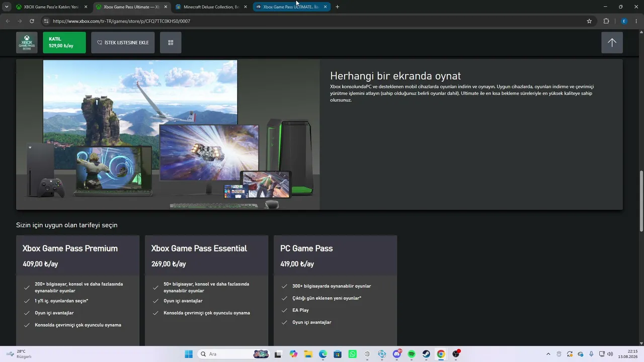Go back to the previous page

[x=8, y=21]
